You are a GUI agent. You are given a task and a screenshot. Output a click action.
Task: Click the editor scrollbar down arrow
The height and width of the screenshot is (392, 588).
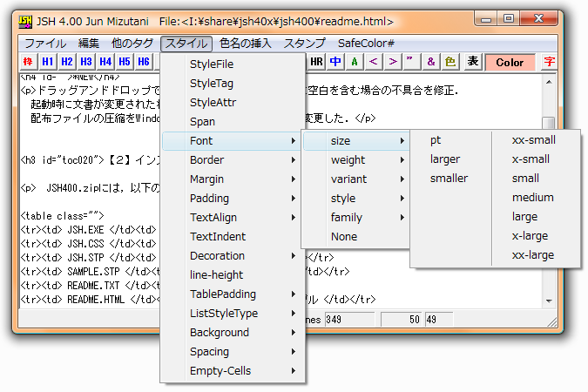point(549,301)
